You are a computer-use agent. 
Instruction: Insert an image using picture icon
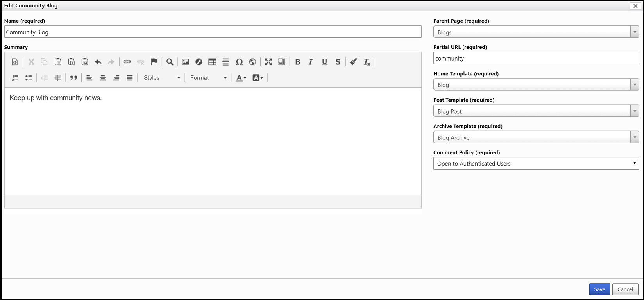coord(186,62)
